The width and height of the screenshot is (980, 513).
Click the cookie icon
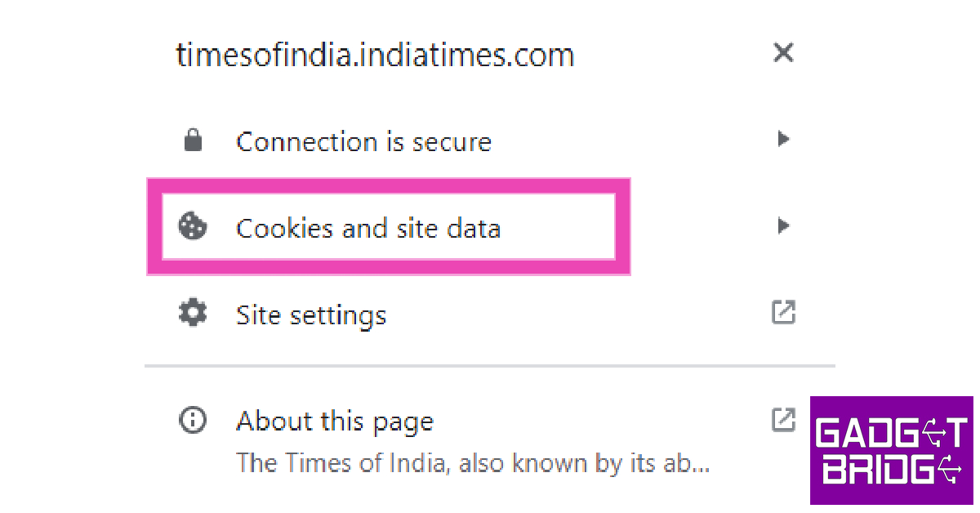pyautogui.click(x=193, y=226)
